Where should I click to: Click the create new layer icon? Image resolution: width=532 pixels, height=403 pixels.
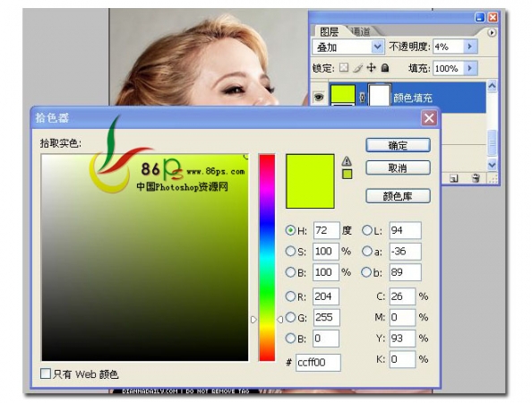pyautogui.click(x=453, y=178)
